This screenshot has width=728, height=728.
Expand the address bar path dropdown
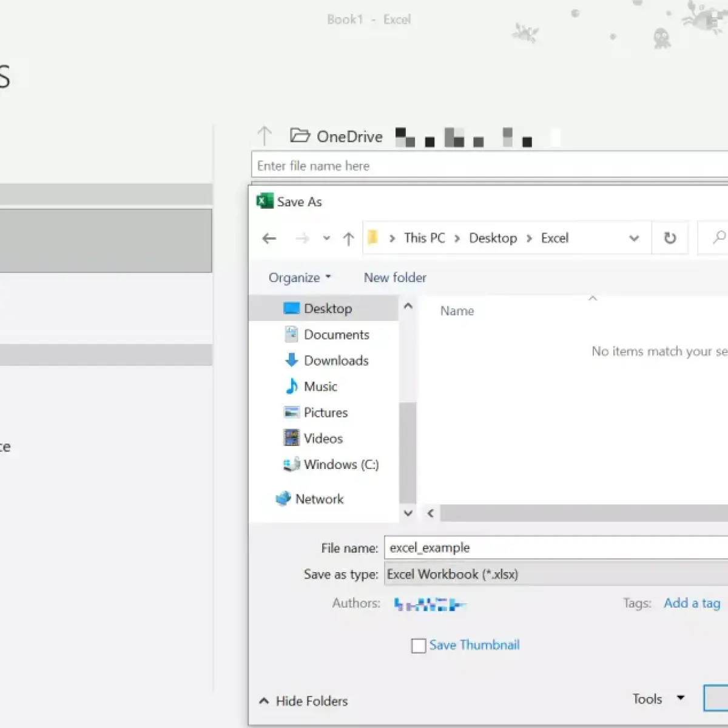coord(634,238)
